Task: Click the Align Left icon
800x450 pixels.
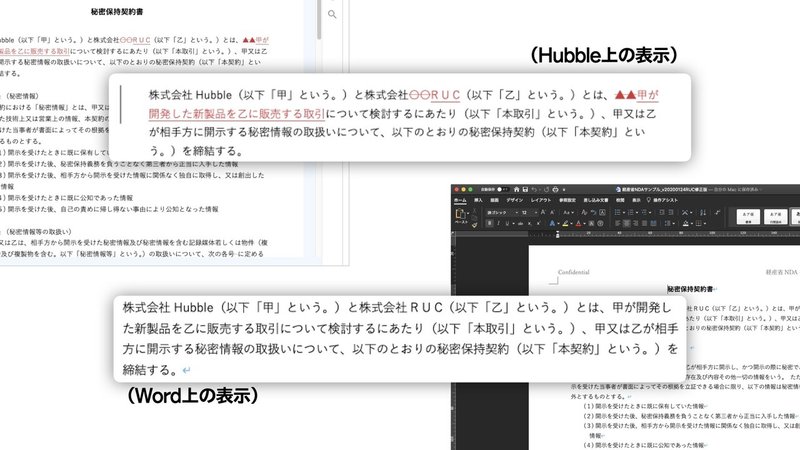Action: 618,223
